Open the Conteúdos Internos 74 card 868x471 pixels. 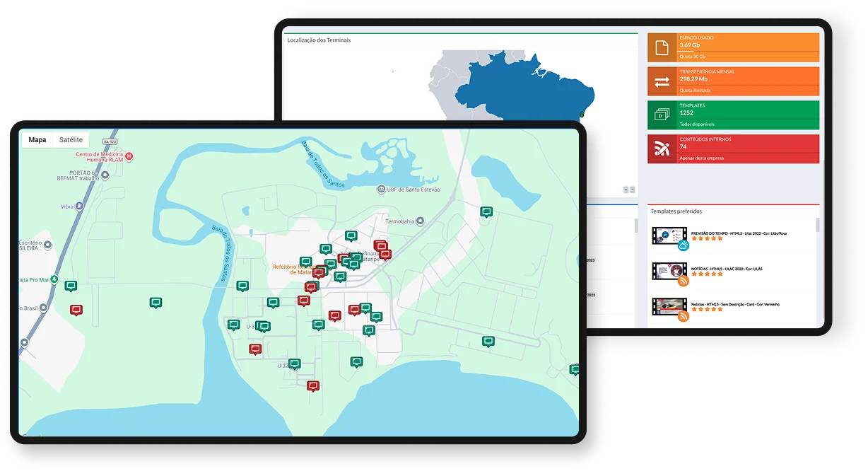tap(734, 149)
